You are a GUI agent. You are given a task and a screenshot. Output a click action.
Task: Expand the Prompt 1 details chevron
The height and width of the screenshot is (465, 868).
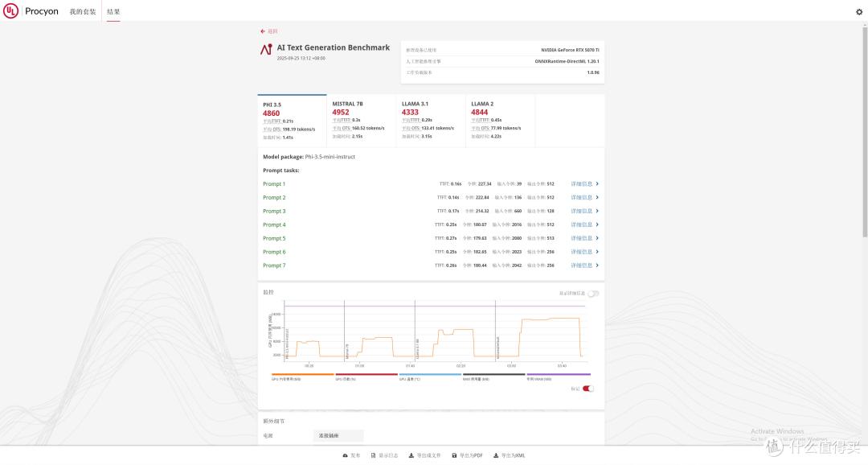click(x=596, y=184)
